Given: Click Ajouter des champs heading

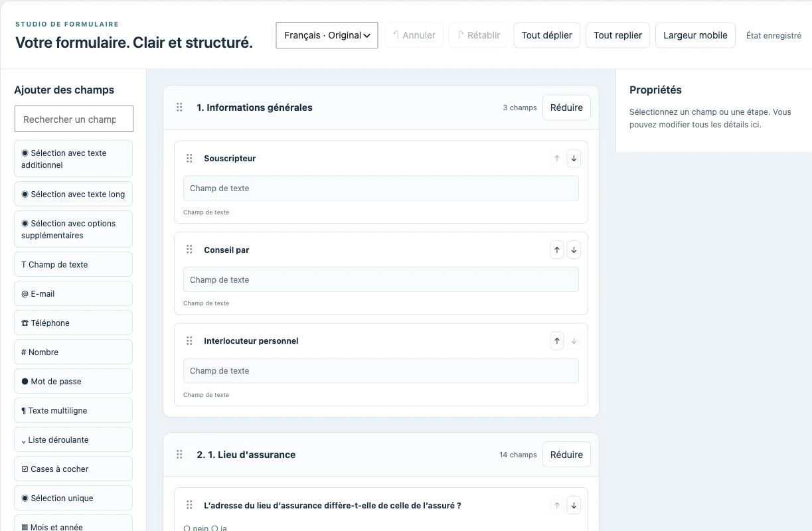Looking at the screenshot, I should [x=64, y=90].
